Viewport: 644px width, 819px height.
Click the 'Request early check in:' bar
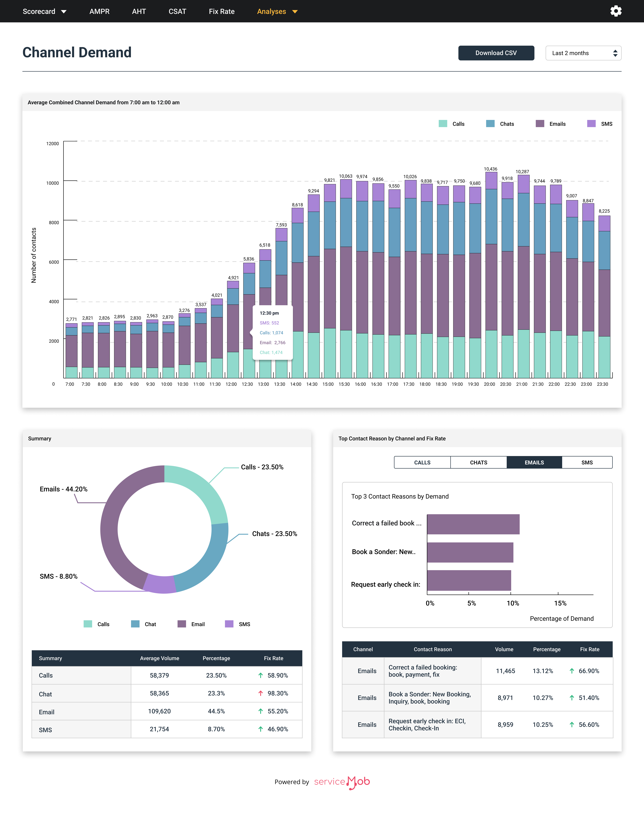pos(469,581)
